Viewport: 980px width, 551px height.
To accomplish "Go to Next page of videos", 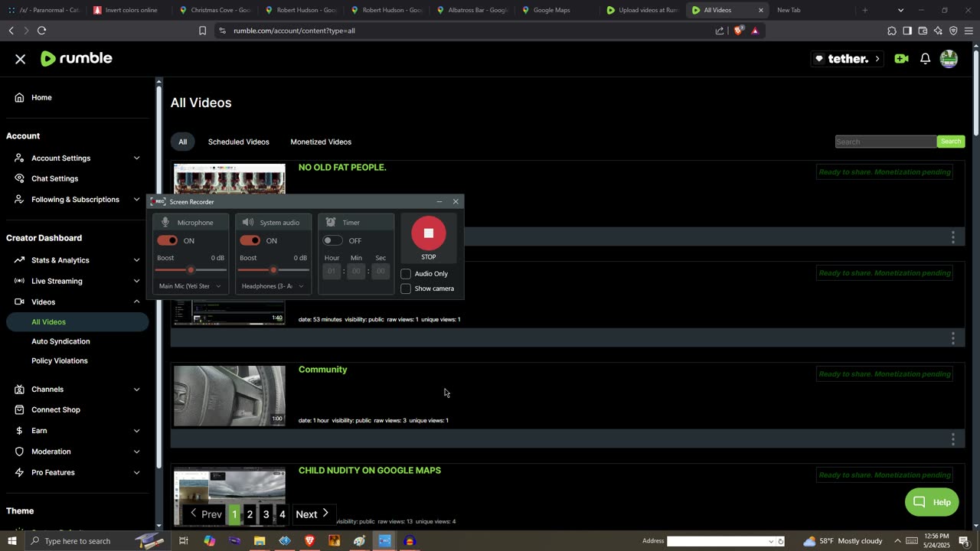I will coord(312,514).
